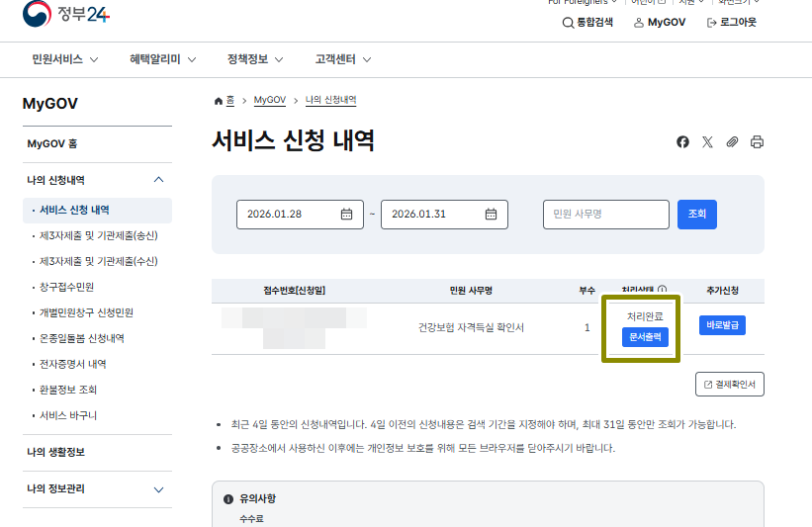812x527 pixels.
Task: Go to MyGOV in the top bar
Action: [x=660, y=23]
